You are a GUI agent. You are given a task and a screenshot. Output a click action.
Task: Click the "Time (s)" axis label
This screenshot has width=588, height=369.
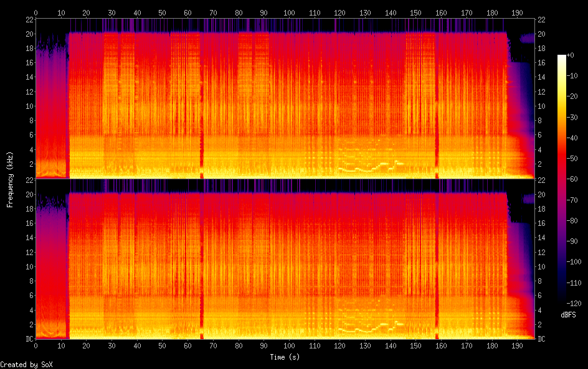[285, 357]
